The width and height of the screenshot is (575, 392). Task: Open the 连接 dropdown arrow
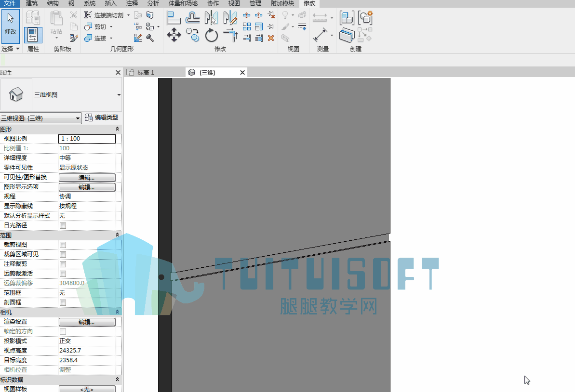111,38
